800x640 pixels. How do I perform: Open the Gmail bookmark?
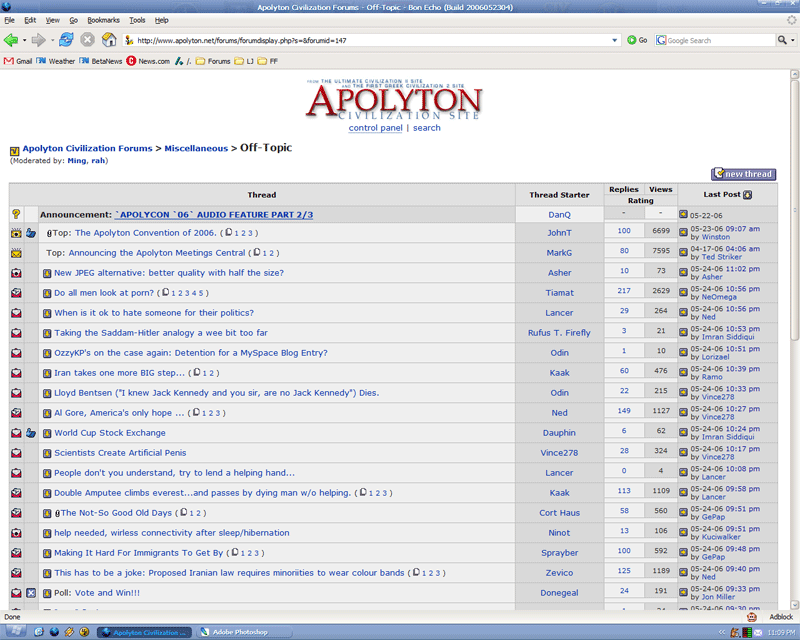20,61
